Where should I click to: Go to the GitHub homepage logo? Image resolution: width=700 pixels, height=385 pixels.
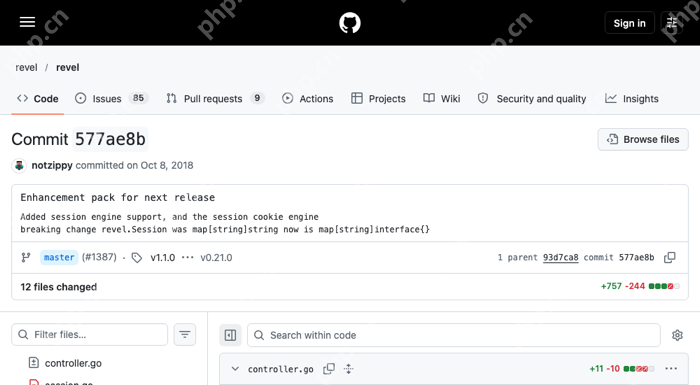pyautogui.click(x=350, y=23)
